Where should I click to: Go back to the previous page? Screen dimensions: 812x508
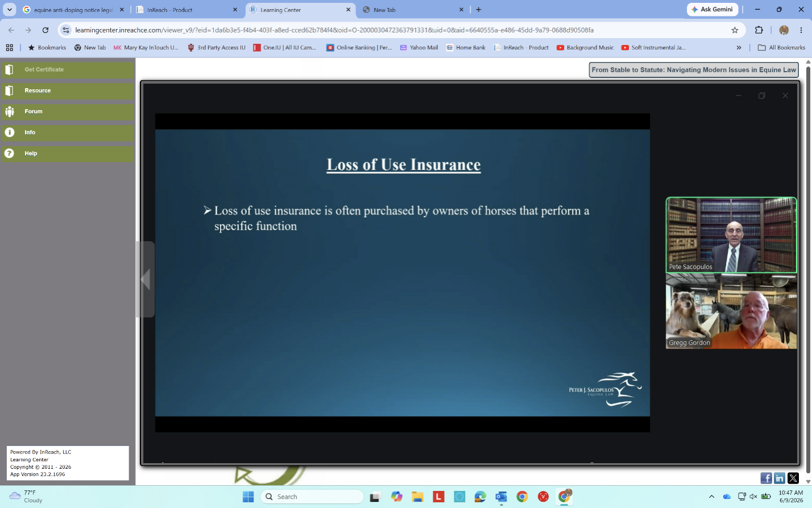[x=11, y=30]
